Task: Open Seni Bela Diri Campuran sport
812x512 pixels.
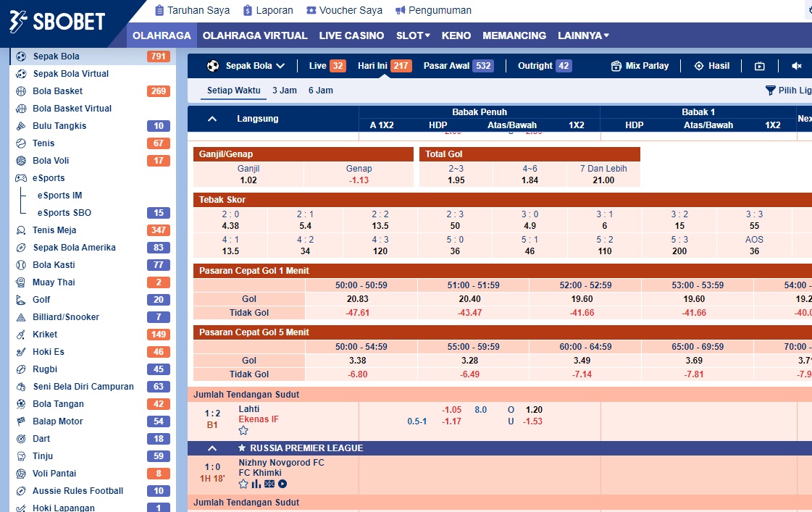Action: point(93,386)
